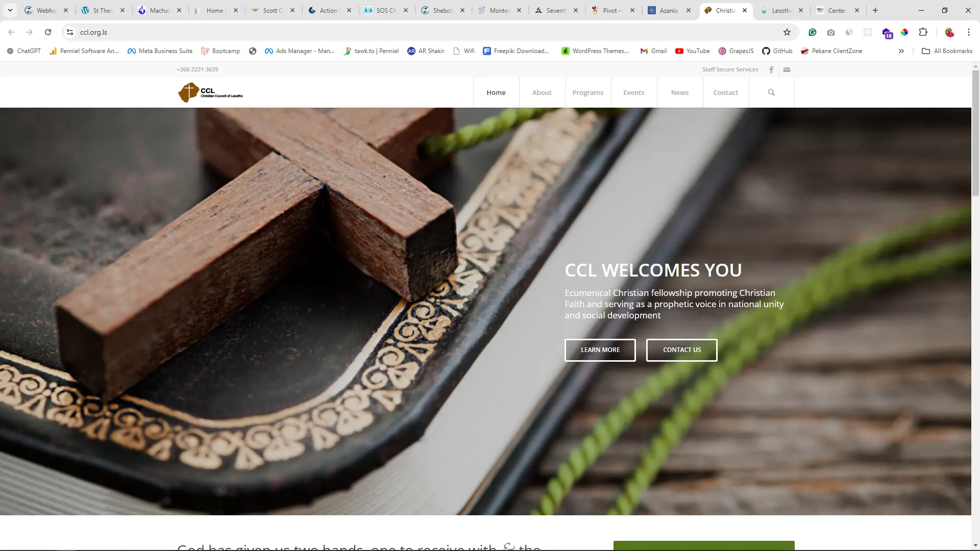Select the Programs menu item
The width and height of the screenshot is (980, 551).
click(588, 92)
